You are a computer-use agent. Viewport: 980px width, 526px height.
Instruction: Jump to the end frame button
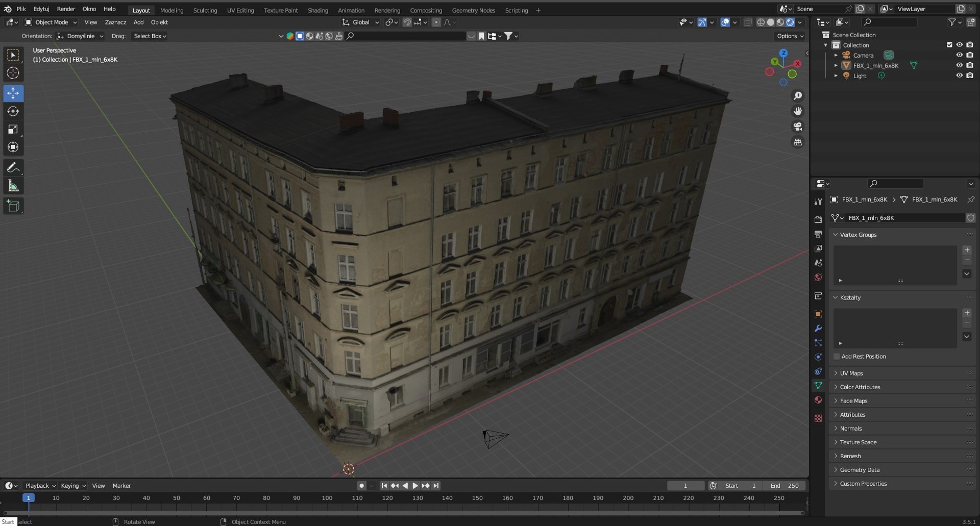pyautogui.click(x=436, y=486)
